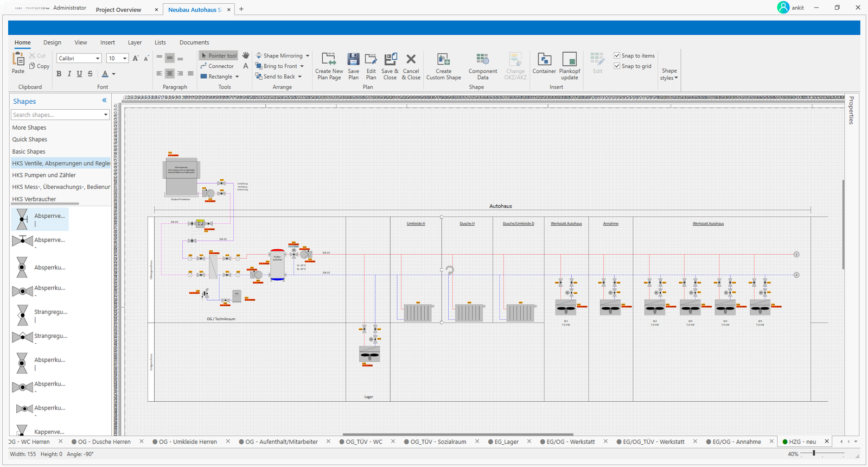Screen dimensions: 868x467
Task: Click the Create Custom Shape icon
Action: pyautogui.click(x=443, y=60)
